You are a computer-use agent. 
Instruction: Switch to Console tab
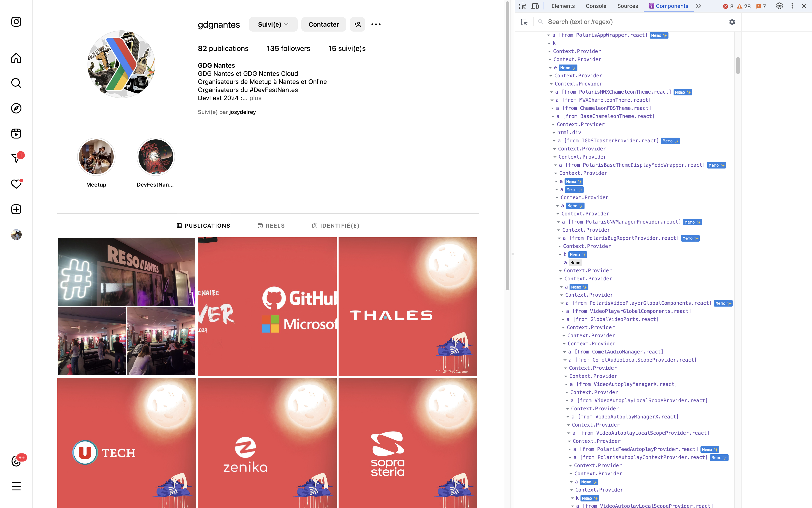[596, 6]
